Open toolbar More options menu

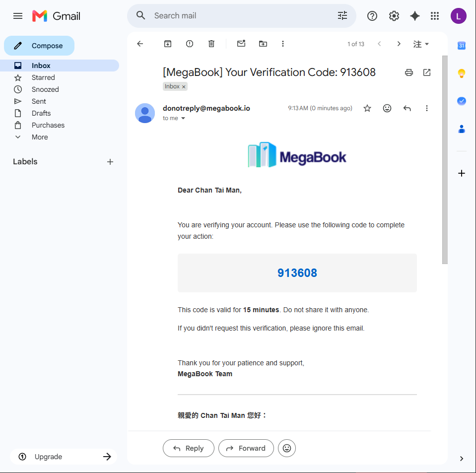(x=282, y=44)
